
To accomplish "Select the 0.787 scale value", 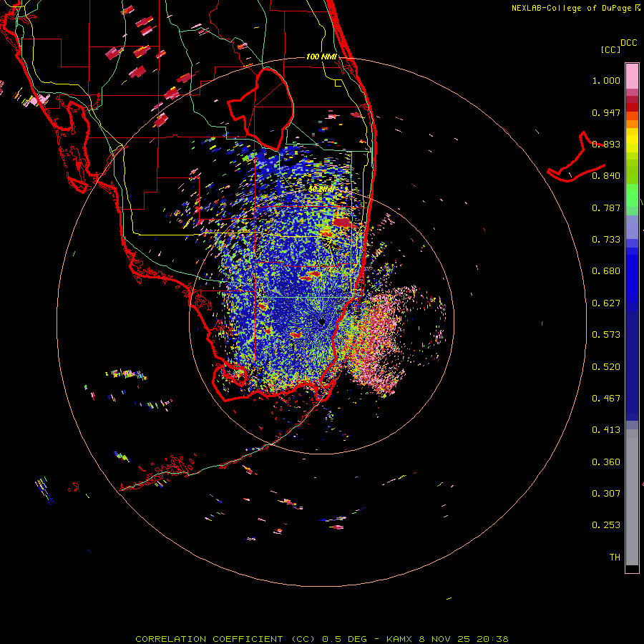I will point(606,208).
